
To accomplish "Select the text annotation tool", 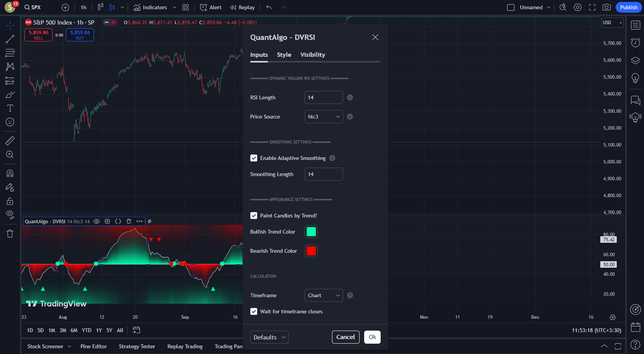I will pyautogui.click(x=10, y=108).
